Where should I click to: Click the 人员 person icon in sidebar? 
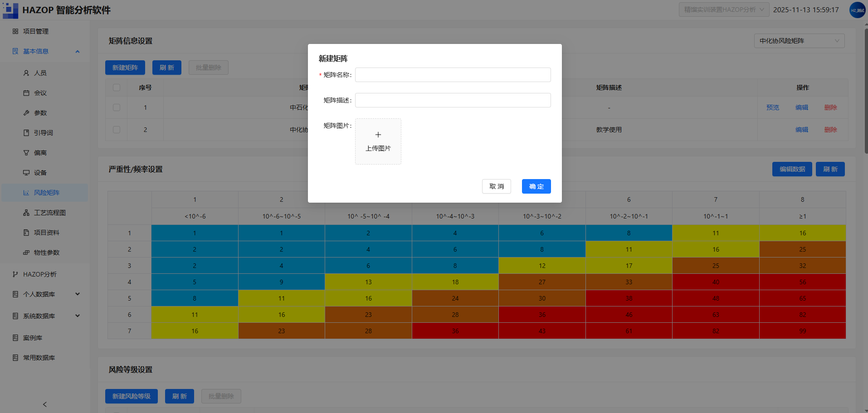[26, 73]
